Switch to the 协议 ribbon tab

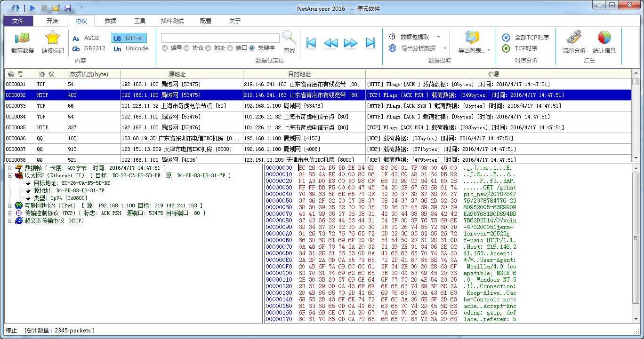point(81,21)
